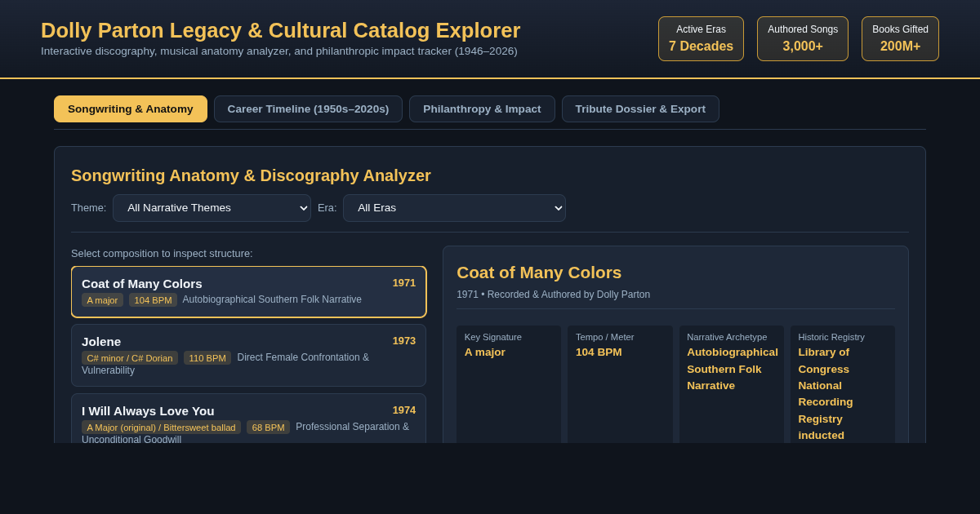
Task: Click the Tempo / Meter detail card
Action: tap(620, 384)
